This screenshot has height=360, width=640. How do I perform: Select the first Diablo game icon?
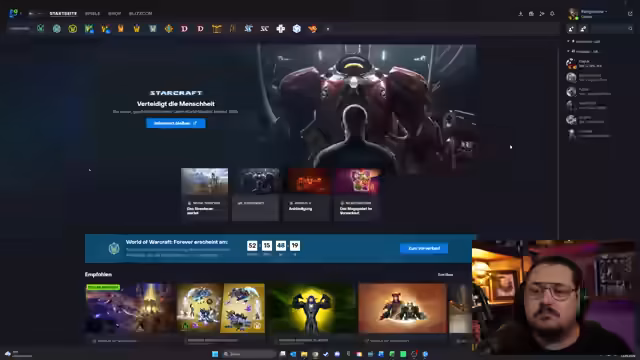pyautogui.click(x=184, y=29)
